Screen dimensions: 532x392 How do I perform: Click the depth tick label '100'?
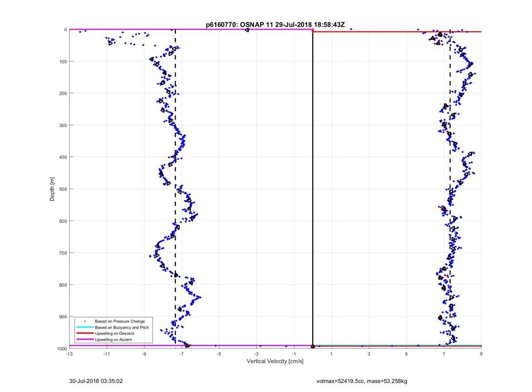coord(63,62)
